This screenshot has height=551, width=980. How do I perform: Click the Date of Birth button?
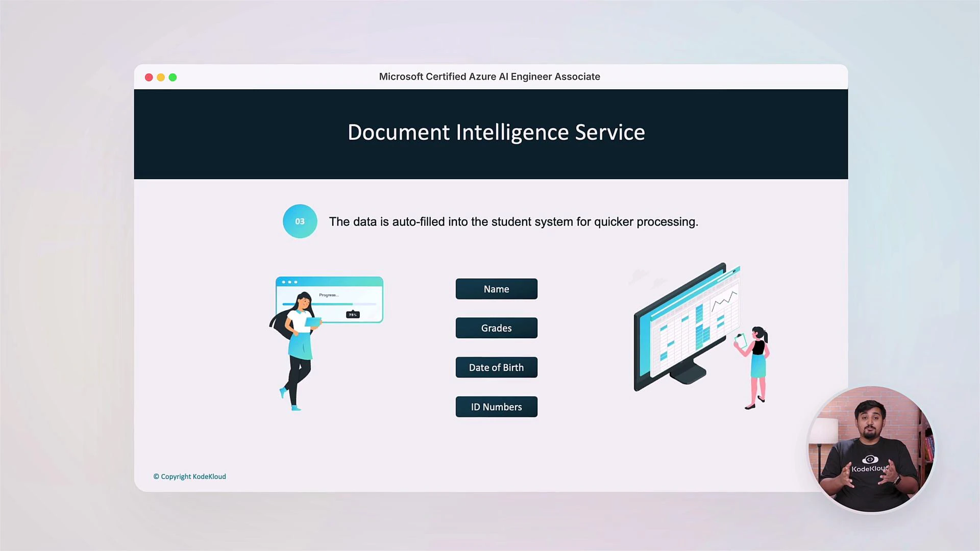496,367
